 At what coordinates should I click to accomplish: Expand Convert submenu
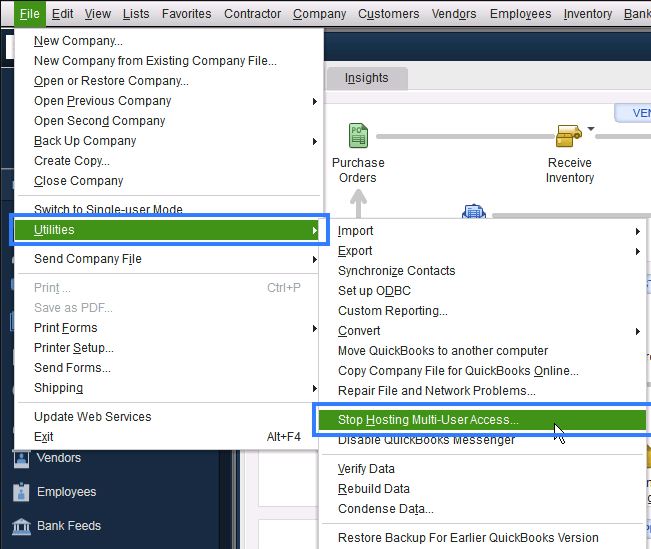[482, 331]
